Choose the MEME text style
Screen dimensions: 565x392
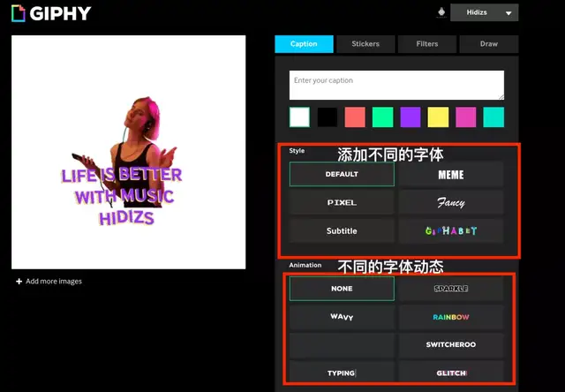tap(451, 174)
